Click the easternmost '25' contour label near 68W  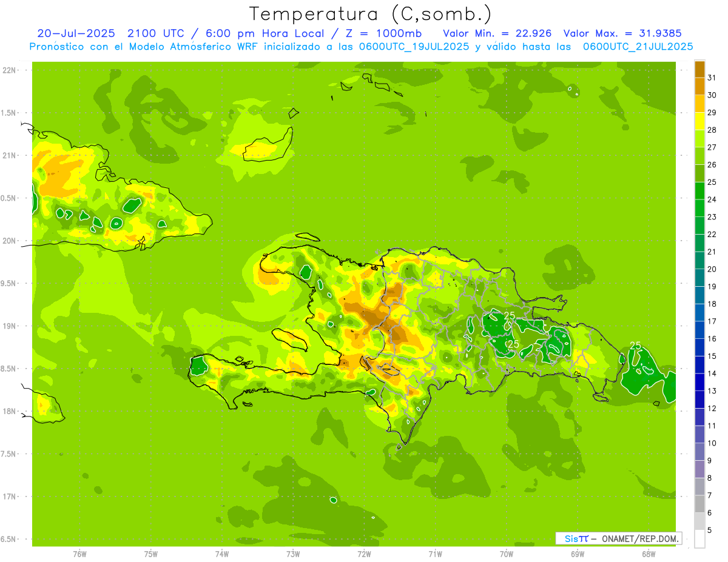[x=635, y=346]
